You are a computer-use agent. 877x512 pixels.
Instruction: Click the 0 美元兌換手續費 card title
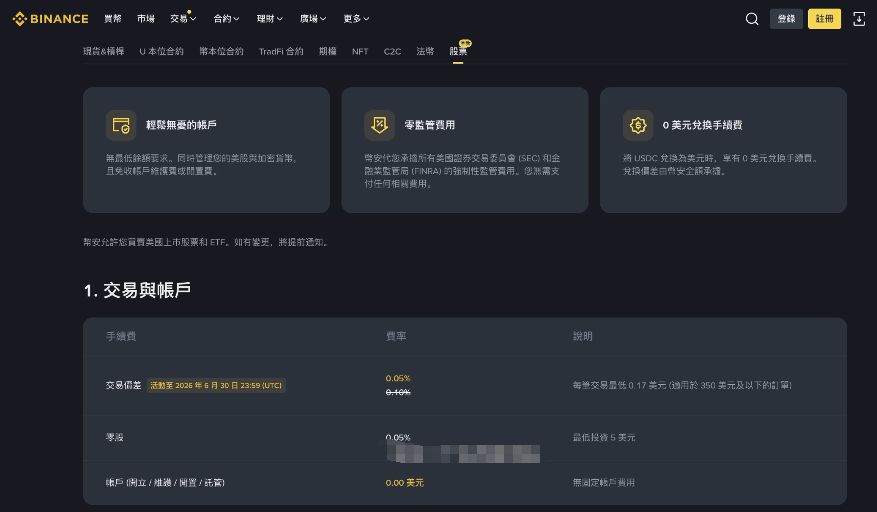pyautogui.click(x=702, y=125)
